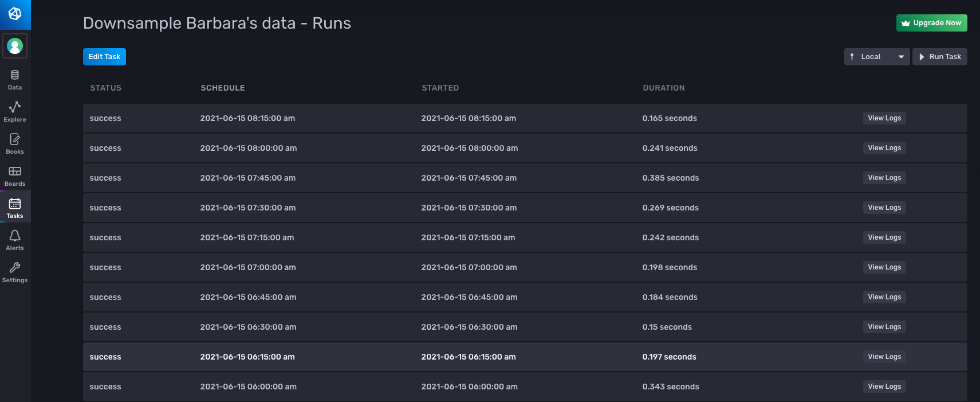Click the 0.343 seconds duration value

click(x=671, y=387)
